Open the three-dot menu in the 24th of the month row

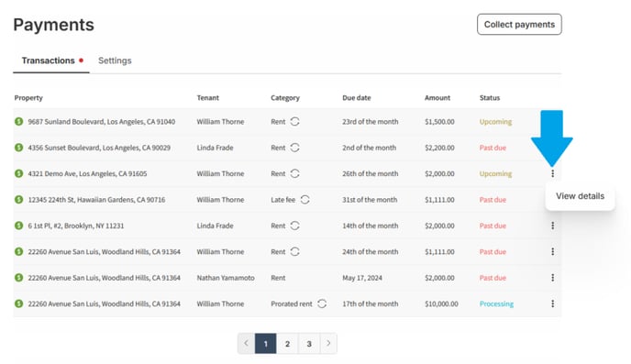[x=552, y=251]
